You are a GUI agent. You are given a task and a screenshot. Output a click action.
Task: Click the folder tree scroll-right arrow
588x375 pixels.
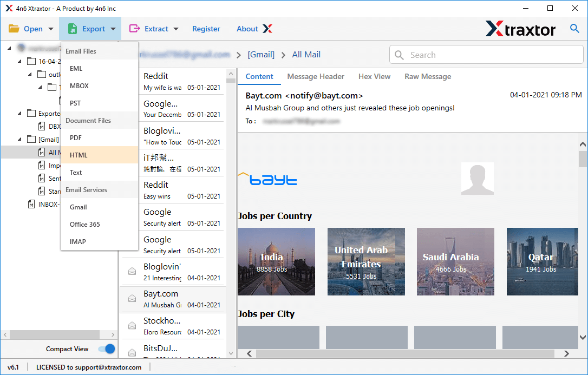click(113, 334)
